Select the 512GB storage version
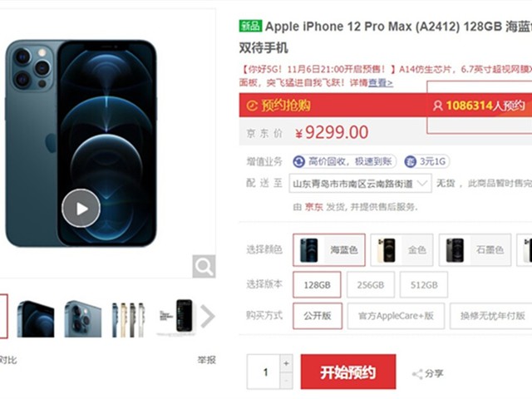This screenshot has height=399, width=532. point(424,285)
